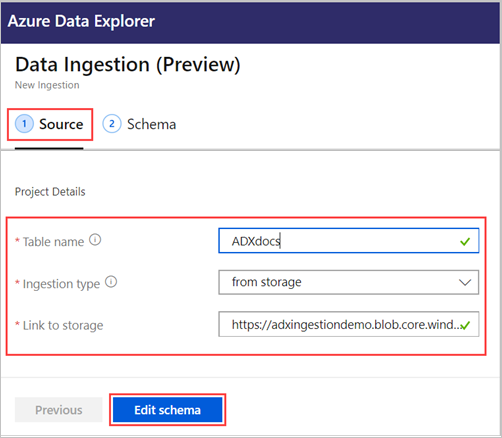Click step 2 circle icon
Image resolution: width=502 pixels, height=438 pixels.
coord(112,124)
